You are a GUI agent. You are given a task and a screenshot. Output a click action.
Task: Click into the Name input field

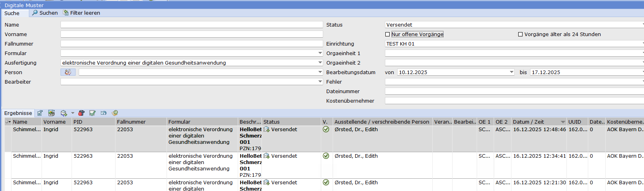pos(192,25)
